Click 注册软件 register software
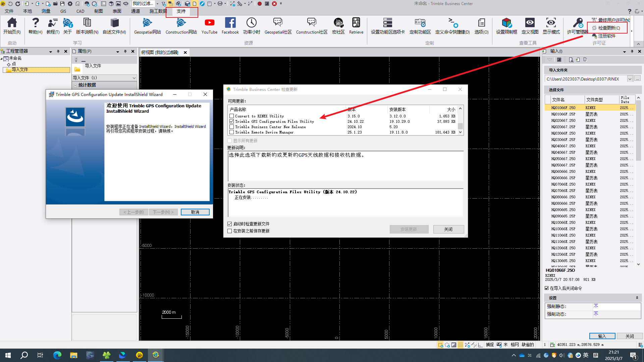Image resolution: width=644 pixels, height=362 pixels. pos(604,36)
